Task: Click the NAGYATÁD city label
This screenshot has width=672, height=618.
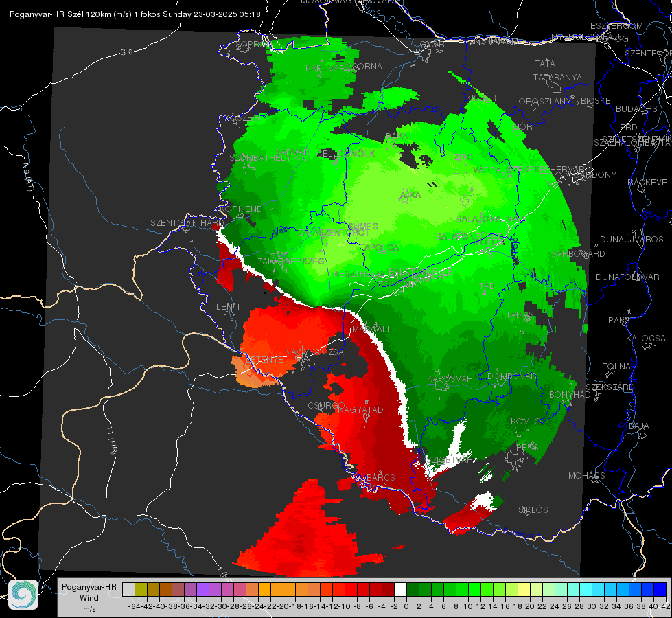Action: [360, 409]
